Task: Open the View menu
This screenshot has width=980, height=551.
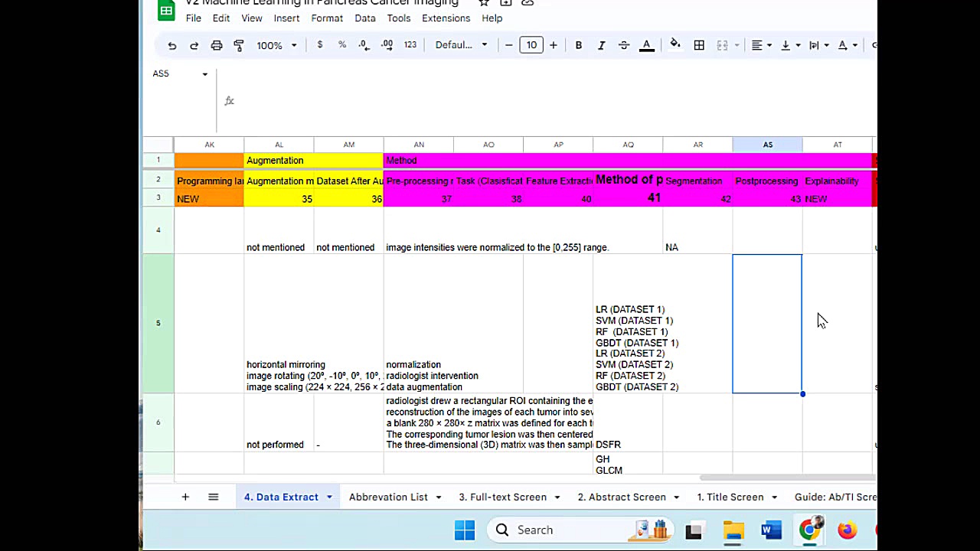Action: 252,18
